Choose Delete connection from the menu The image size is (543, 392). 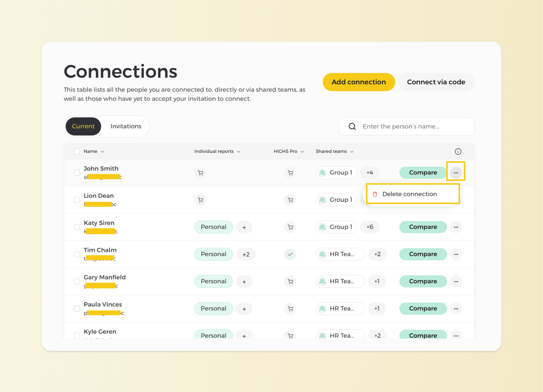(x=409, y=194)
